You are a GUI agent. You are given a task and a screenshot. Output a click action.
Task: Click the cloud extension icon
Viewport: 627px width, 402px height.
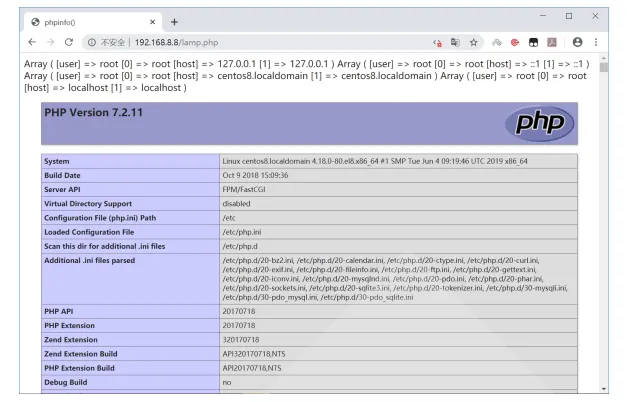pyautogui.click(x=497, y=42)
